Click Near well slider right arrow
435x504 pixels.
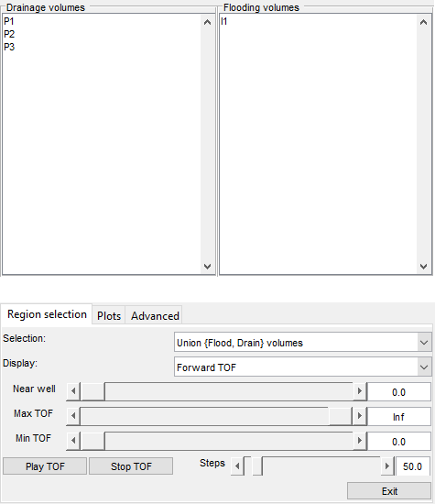[x=360, y=391]
